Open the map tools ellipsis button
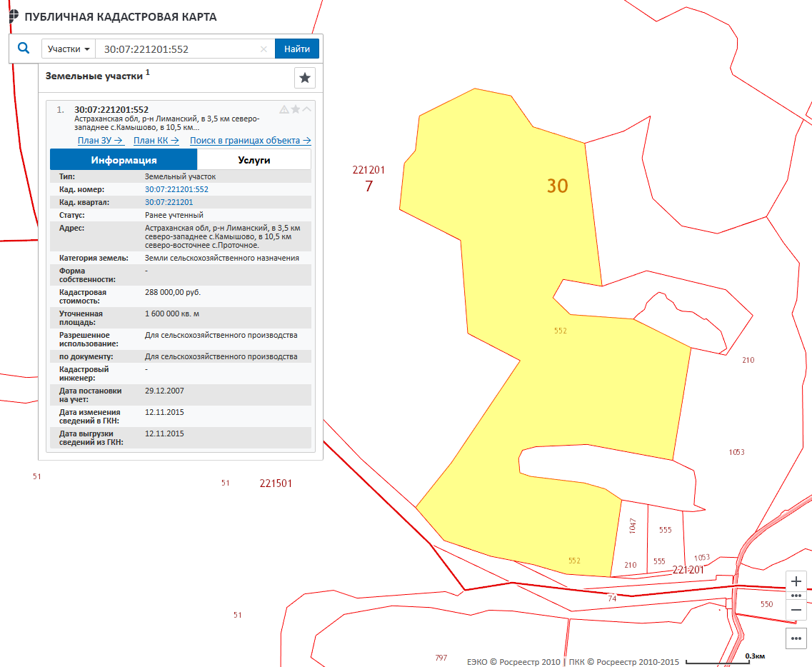Viewport: 812px width, 667px height. pos(796,638)
